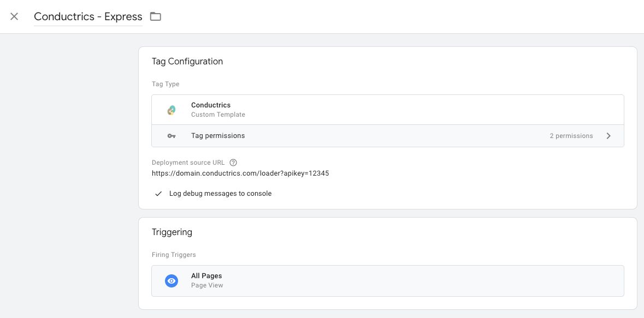Click the Tag Configuration heading

click(187, 62)
